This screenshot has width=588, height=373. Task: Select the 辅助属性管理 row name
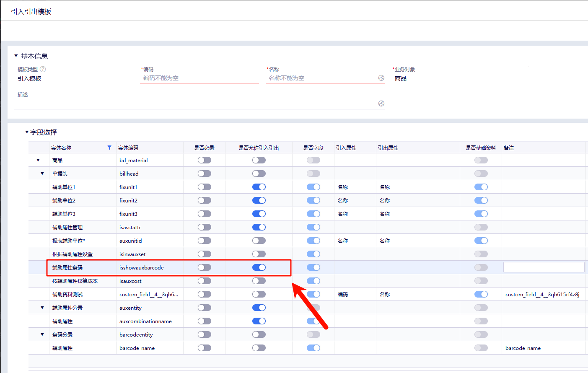(x=67, y=227)
